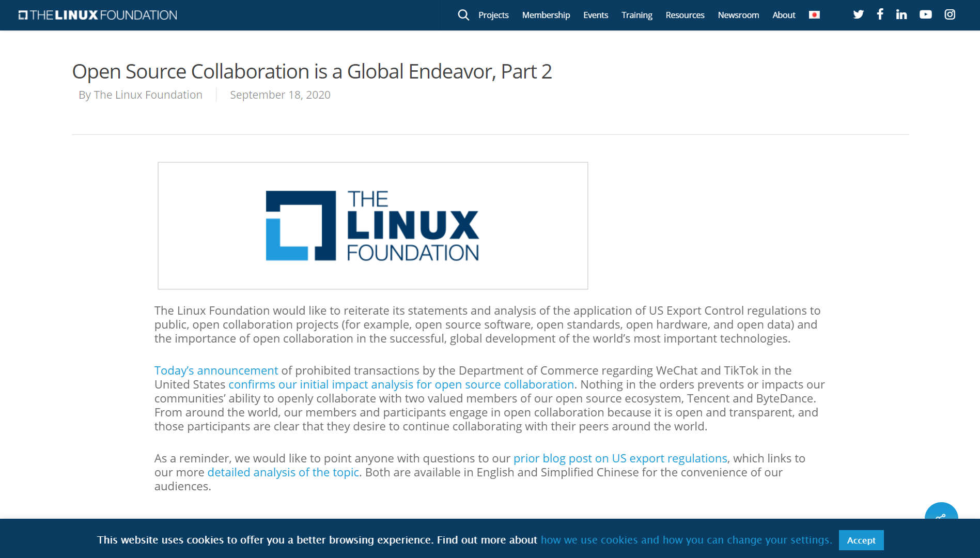980x558 pixels.
Task: Open the LinkedIn social icon
Action: pyautogui.click(x=901, y=14)
